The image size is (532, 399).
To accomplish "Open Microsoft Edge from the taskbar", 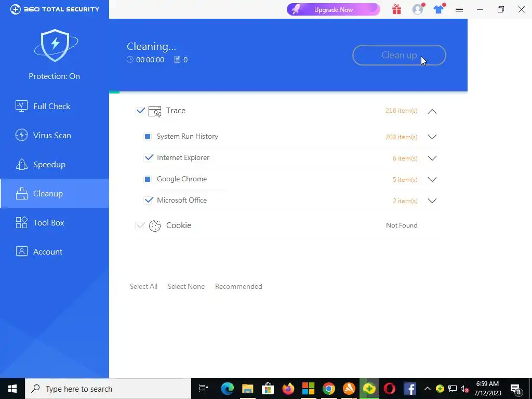I will (x=228, y=389).
